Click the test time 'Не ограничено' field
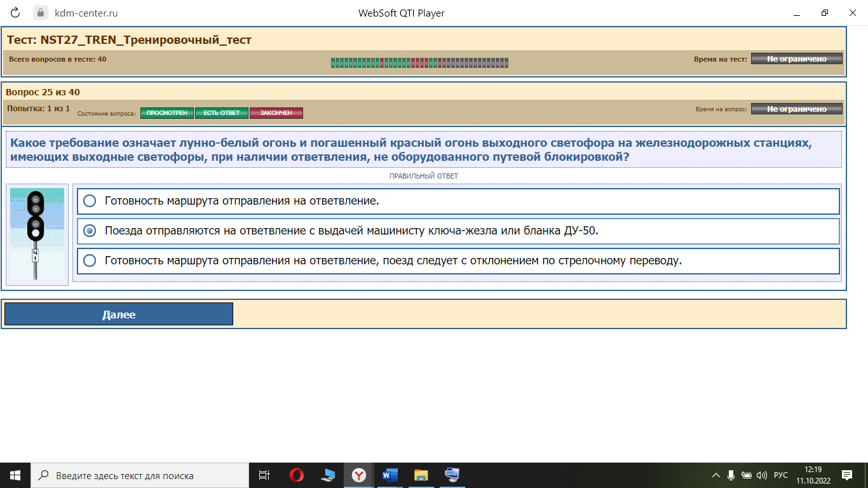The width and height of the screenshot is (868, 488). 797,58
